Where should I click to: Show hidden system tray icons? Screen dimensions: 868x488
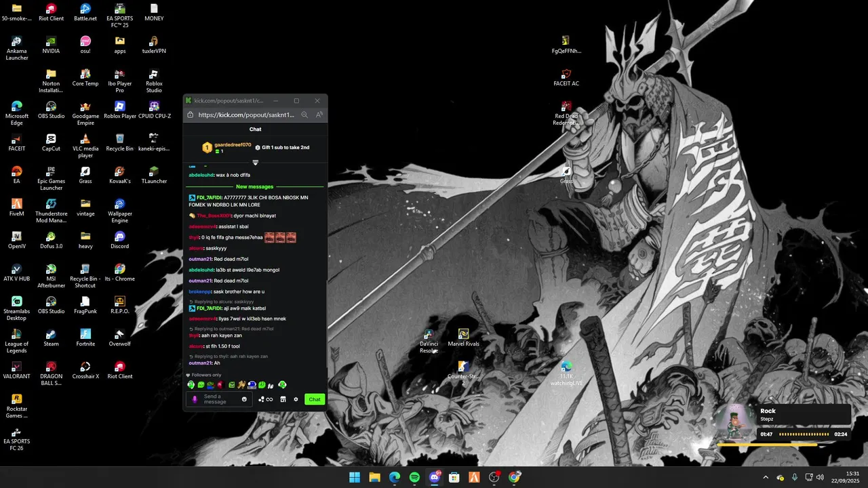tap(766, 477)
